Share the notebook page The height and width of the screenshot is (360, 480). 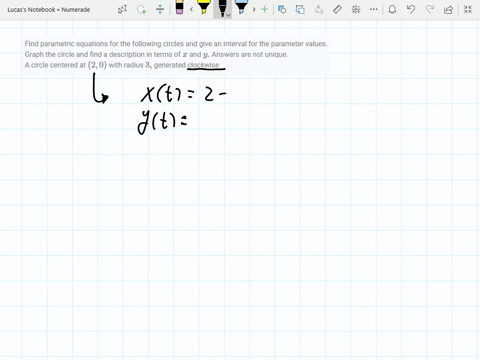click(449, 9)
